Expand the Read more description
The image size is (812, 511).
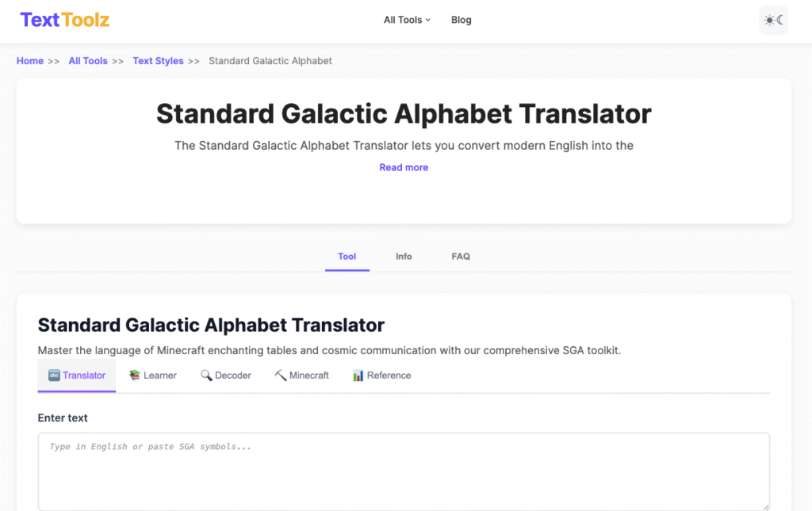pyautogui.click(x=404, y=167)
